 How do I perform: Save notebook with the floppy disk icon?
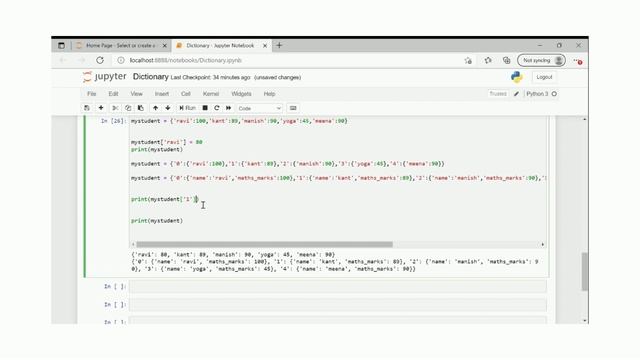[87, 108]
